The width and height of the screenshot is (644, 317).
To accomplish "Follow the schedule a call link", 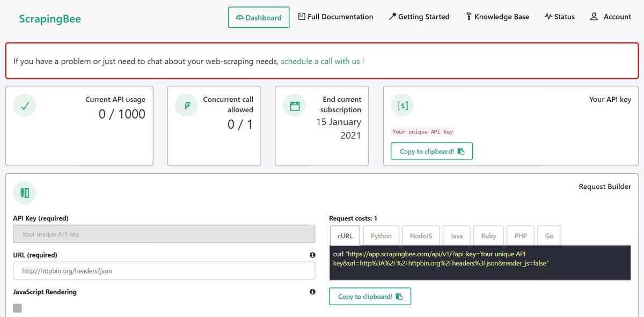I will pos(323,61).
